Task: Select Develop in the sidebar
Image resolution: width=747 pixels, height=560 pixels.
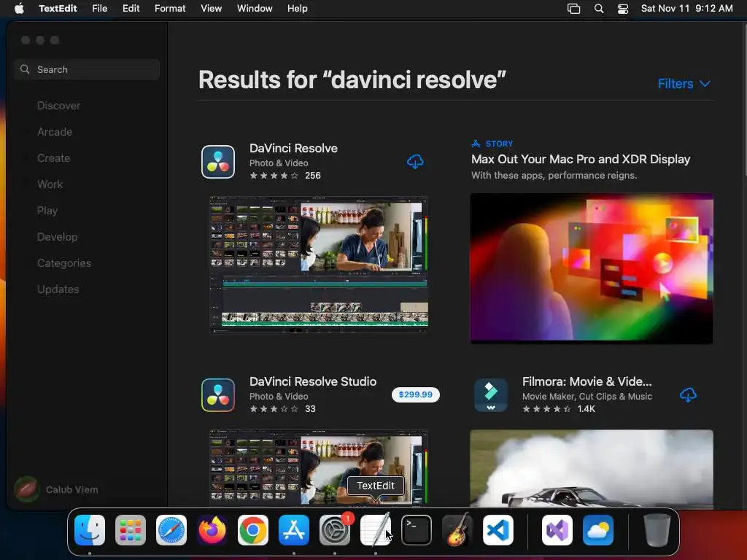Action: pos(57,237)
